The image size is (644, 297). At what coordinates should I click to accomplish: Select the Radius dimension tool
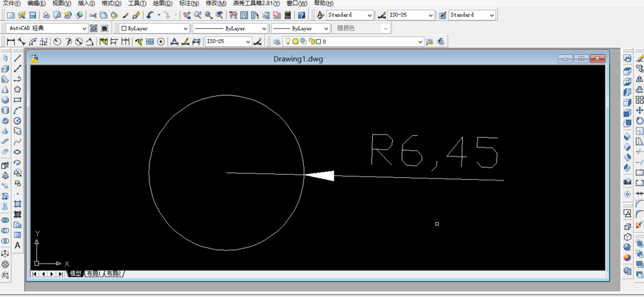57,41
